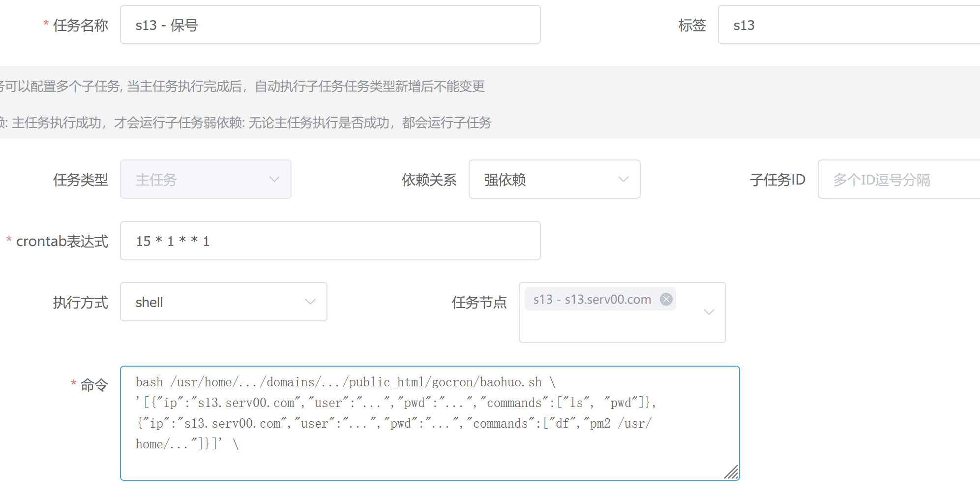This screenshot has width=980, height=500.
Task: Open the 任务类型 main task dropdown
Action: coord(206,179)
